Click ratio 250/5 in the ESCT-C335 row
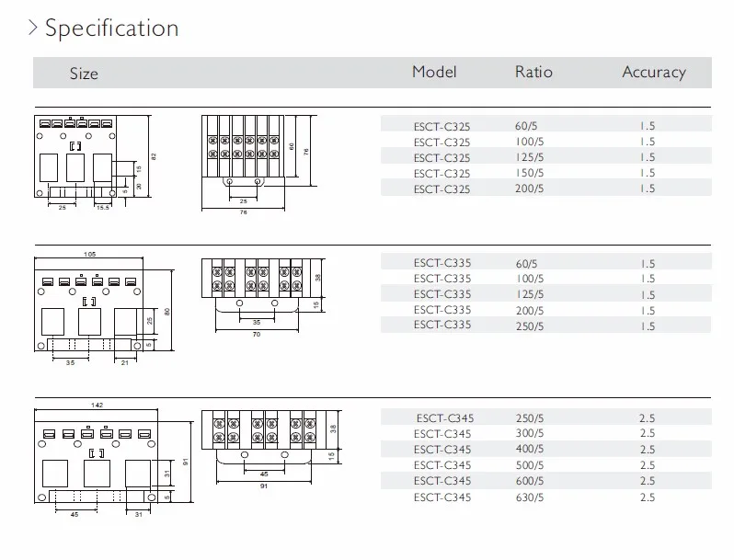Screen dimensions: 734x560 click(x=530, y=326)
